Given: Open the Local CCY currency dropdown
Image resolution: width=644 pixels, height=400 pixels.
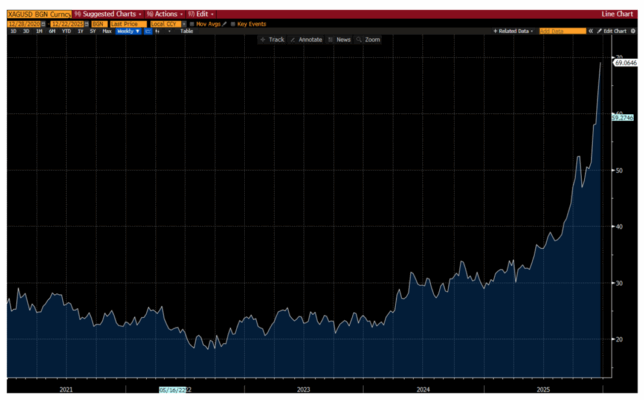Looking at the screenshot, I should tap(165, 23).
